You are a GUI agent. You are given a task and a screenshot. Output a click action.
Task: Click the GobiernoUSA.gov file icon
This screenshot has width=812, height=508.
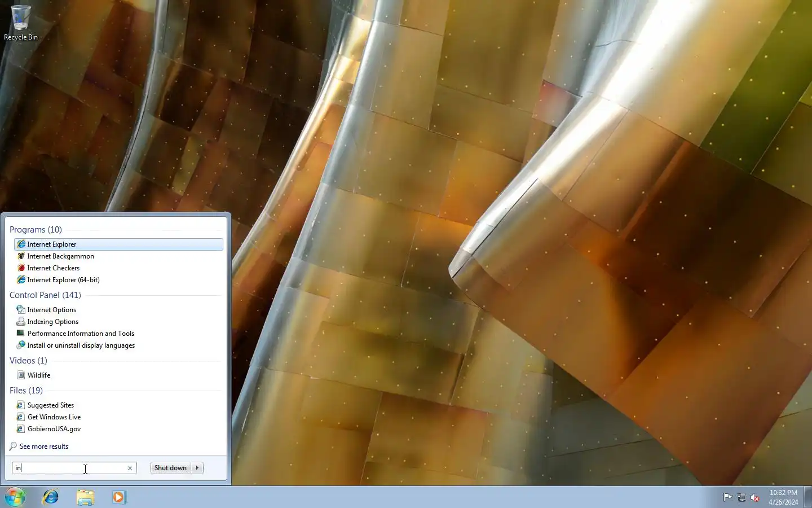click(x=21, y=429)
